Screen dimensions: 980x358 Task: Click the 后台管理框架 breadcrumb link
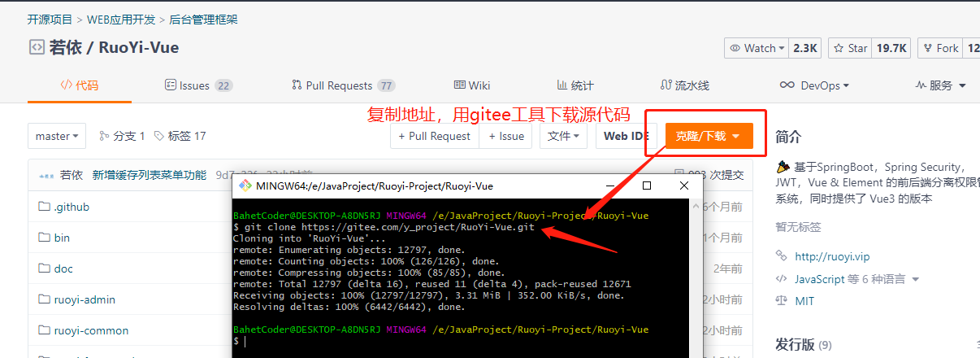(203, 19)
